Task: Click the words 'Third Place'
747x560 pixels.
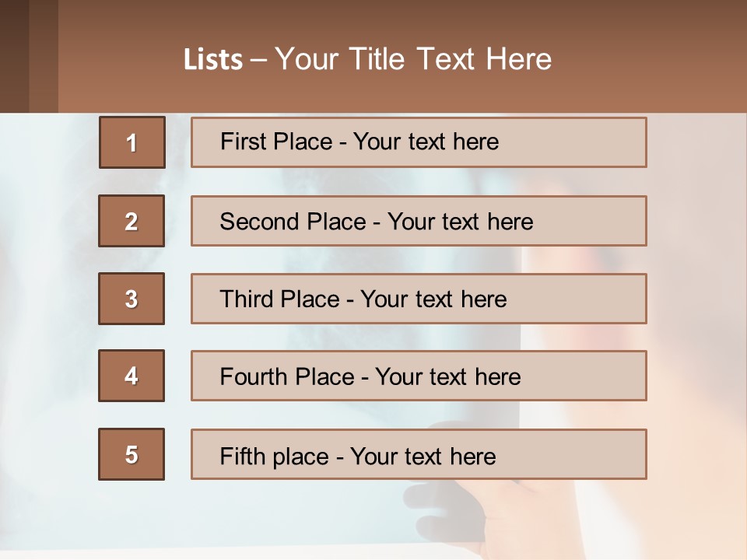Action: pyautogui.click(x=279, y=299)
